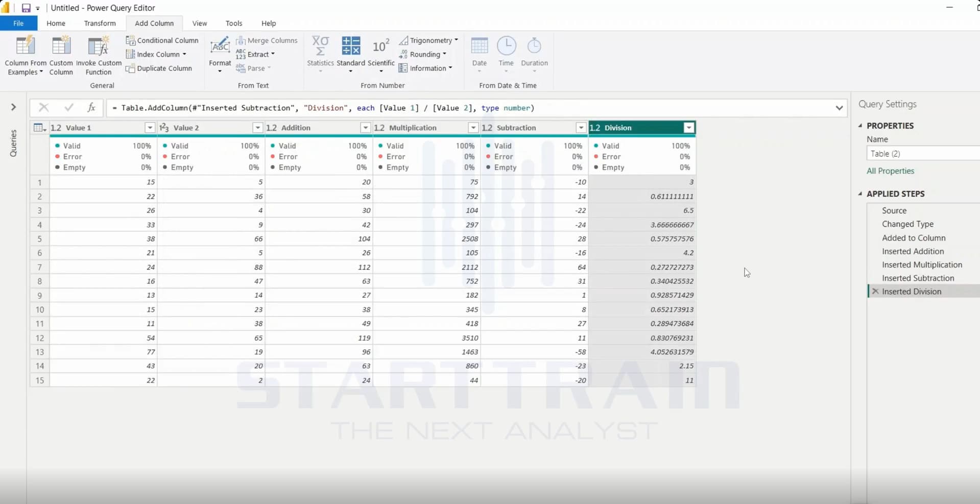The image size is (980, 504).
Task: Switch to the View tab
Action: [x=200, y=23]
